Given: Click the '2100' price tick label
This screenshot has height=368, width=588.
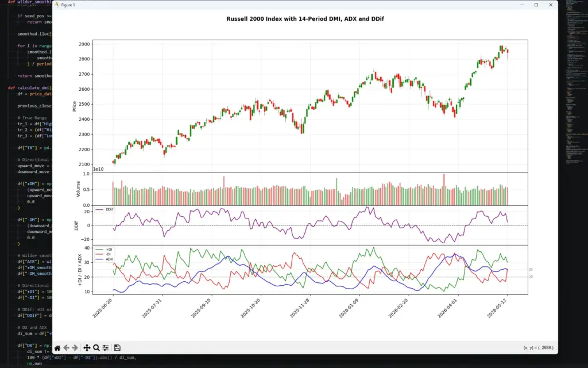Looking at the screenshot, I should point(84,164).
